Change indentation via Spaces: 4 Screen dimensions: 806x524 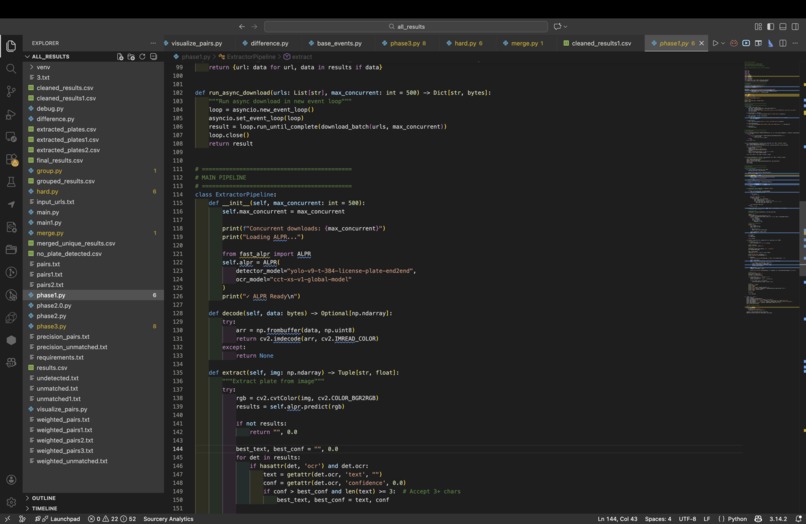pyautogui.click(x=658, y=519)
